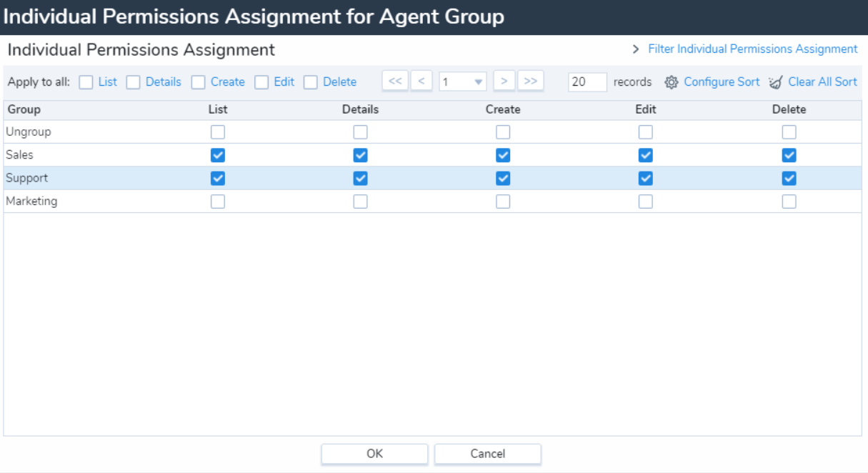This screenshot has width=868, height=473.
Task: Select the Sales row name
Action: (19, 155)
